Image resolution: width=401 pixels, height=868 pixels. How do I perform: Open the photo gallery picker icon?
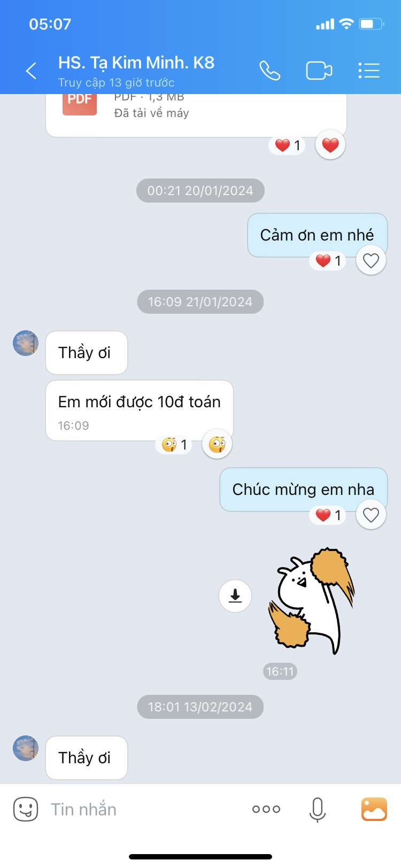tap(374, 809)
